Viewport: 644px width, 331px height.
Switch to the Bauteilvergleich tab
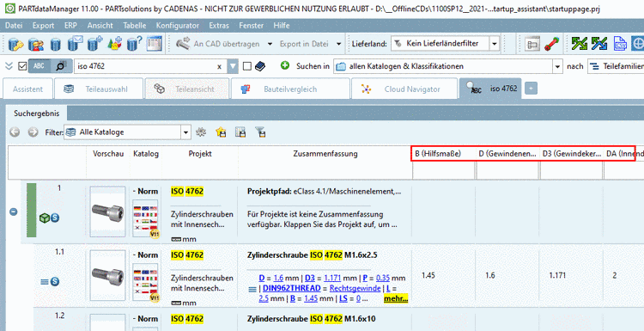coord(290,89)
